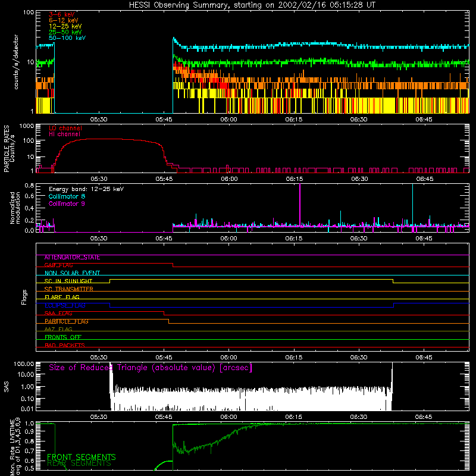Image resolution: width=476 pixels, height=476 pixels.
Task: Select the green '25-50 keV' legend label
Action: point(65,32)
